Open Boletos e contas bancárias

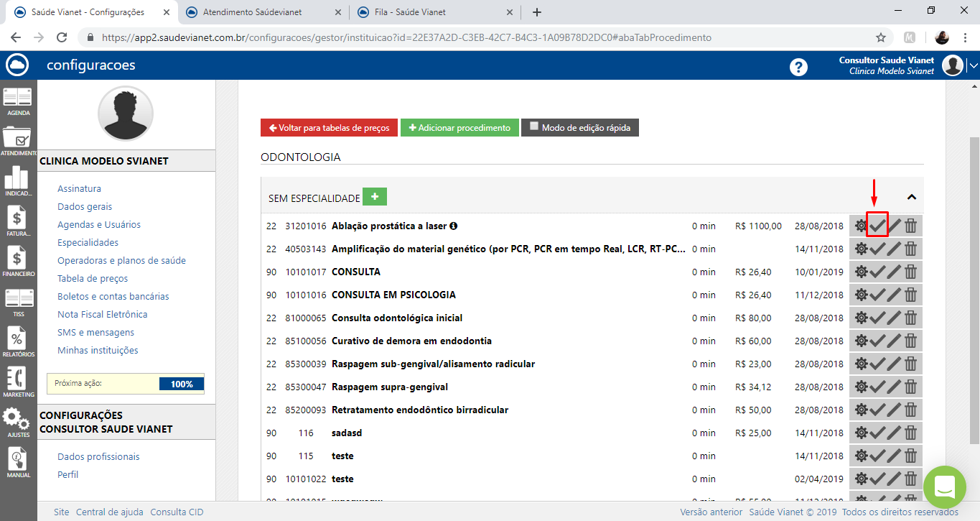113,297
